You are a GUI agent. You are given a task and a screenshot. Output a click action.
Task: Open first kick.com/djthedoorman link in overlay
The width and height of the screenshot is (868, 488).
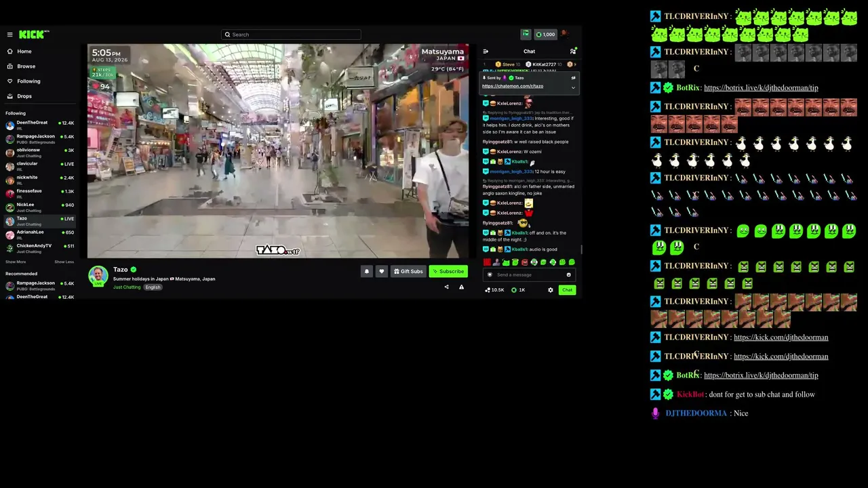[x=781, y=337]
